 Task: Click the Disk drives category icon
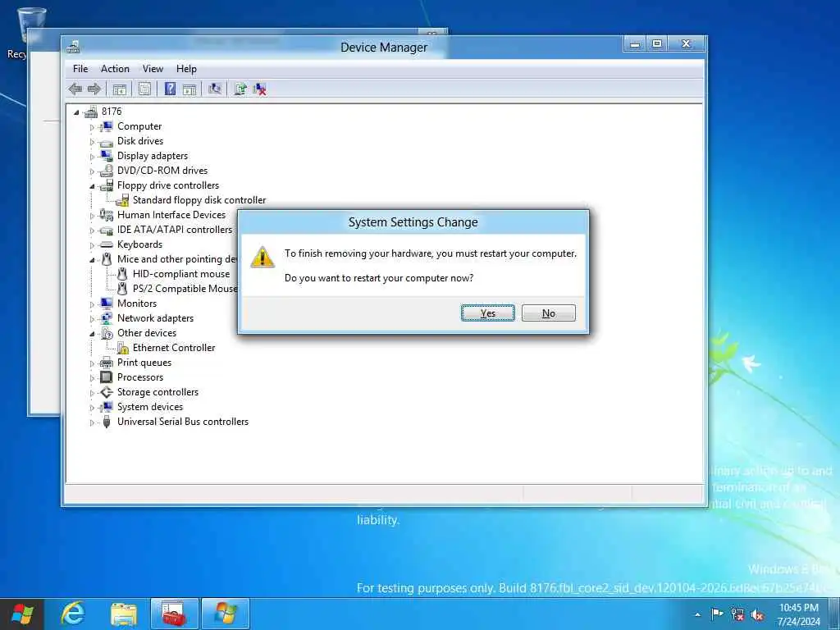(x=107, y=141)
